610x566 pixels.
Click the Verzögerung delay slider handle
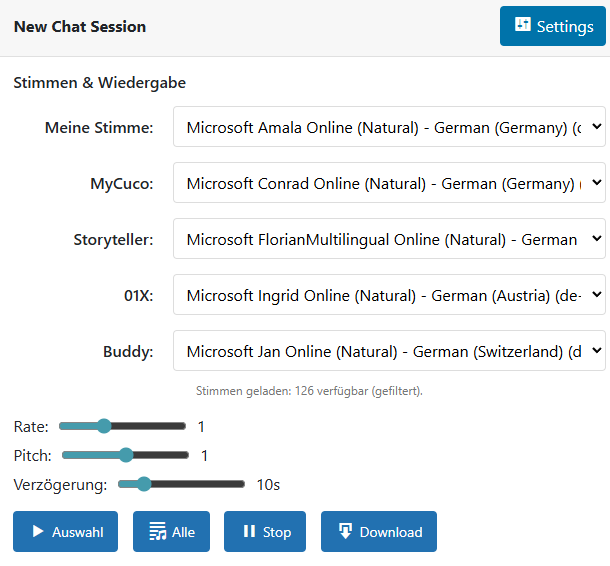144,484
